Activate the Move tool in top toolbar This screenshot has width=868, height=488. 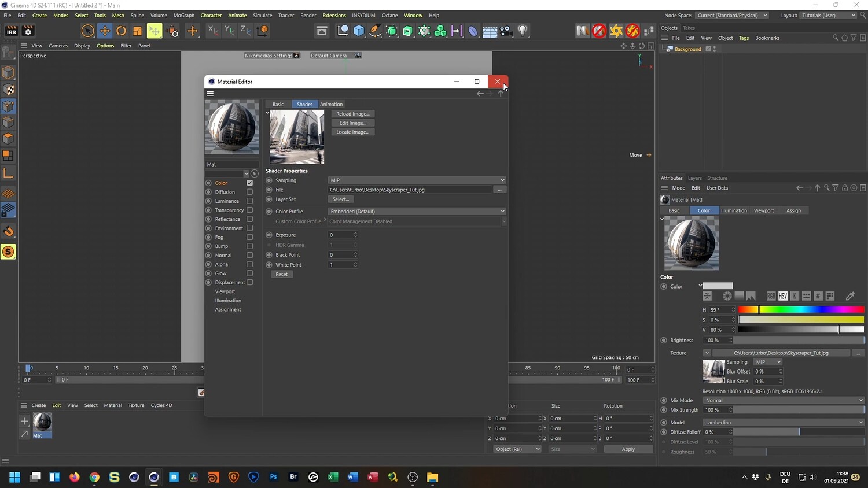pyautogui.click(x=105, y=31)
